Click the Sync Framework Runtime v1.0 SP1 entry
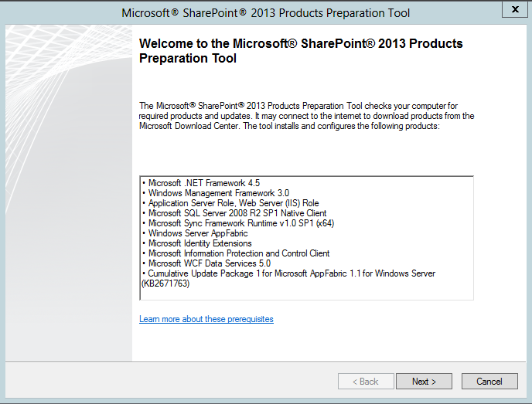 (x=238, y=223)
